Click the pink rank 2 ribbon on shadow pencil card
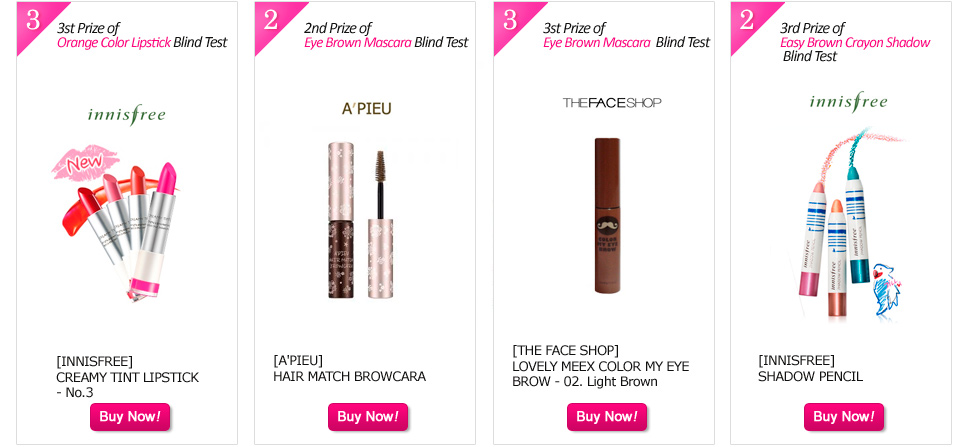This screenshot has width=965, height=447. pyautogui.click(x=749, y=22)
